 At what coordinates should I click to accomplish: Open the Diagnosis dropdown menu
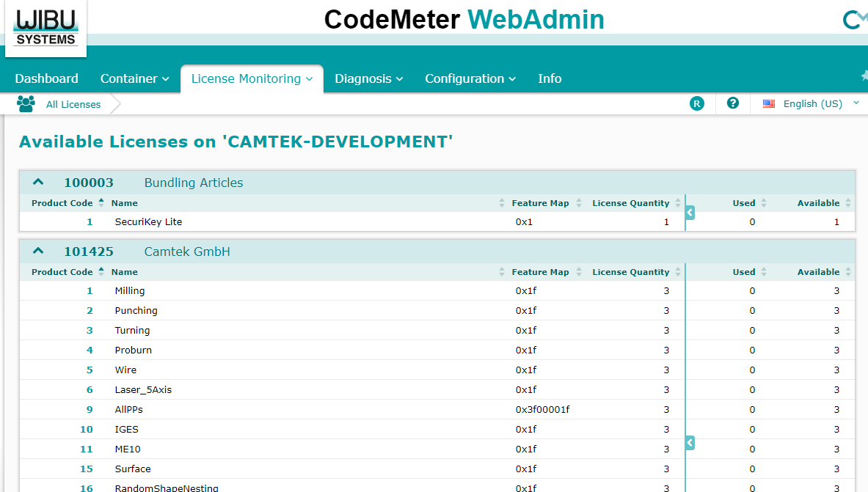(368, 78)
